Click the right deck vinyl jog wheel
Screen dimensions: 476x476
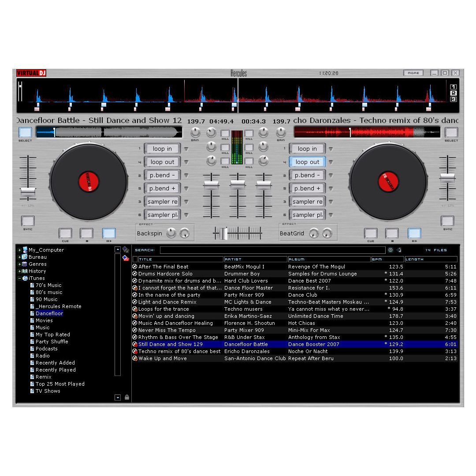coord(388,182)
